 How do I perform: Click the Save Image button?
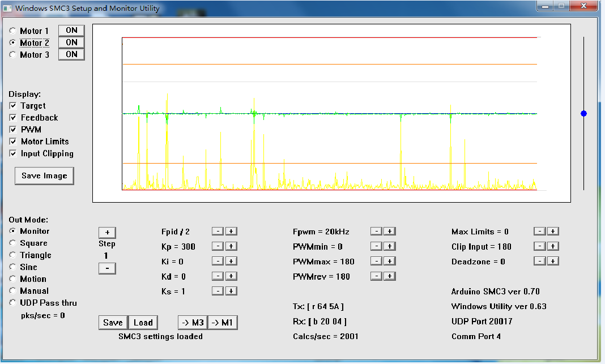(x=44, y=175)
